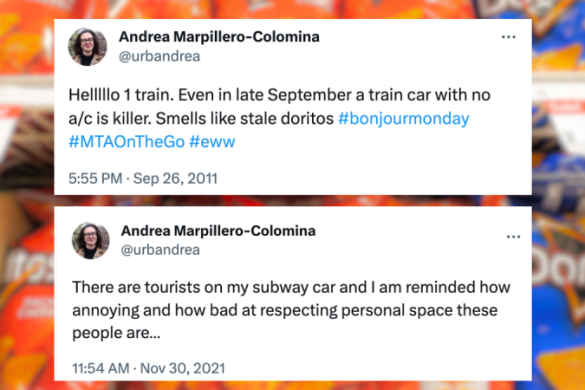Click the 11:54 AM · Nov 30, 2021 timestamp
The height and width of the screenshot is (390, 585).
[148, 368]
